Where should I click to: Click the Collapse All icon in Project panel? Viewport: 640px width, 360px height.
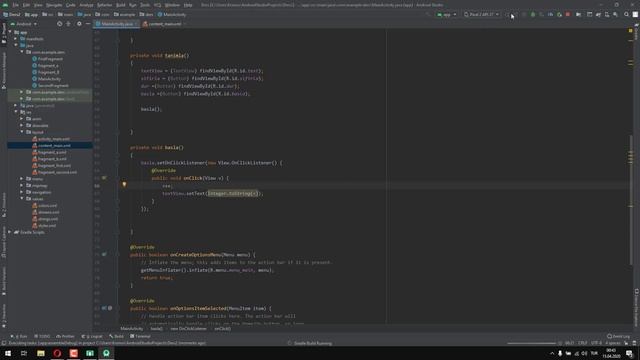(x=69, y=24)
